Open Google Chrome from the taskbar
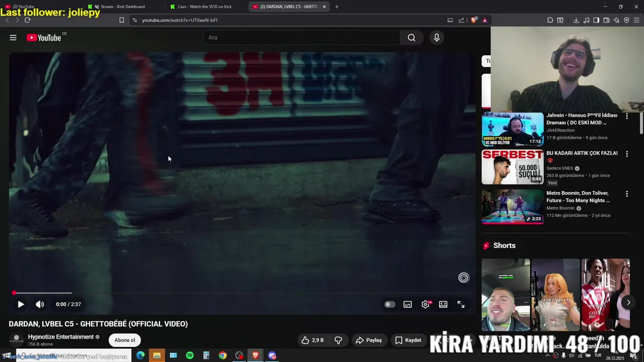The width and height of the screenshot is (644, 362). [222, 355]
